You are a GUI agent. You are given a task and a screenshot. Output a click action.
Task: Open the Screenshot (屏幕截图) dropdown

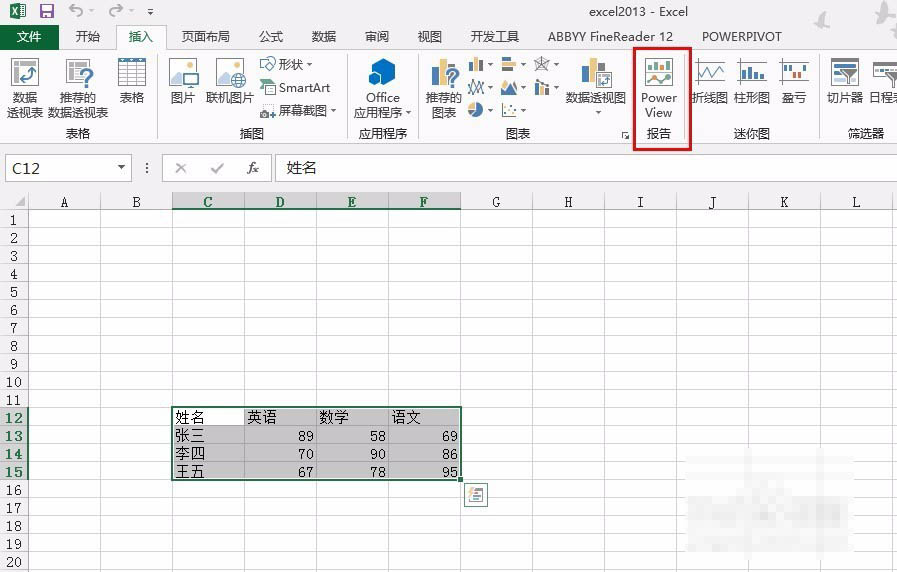pyautogui.click(x=299, y=111)
